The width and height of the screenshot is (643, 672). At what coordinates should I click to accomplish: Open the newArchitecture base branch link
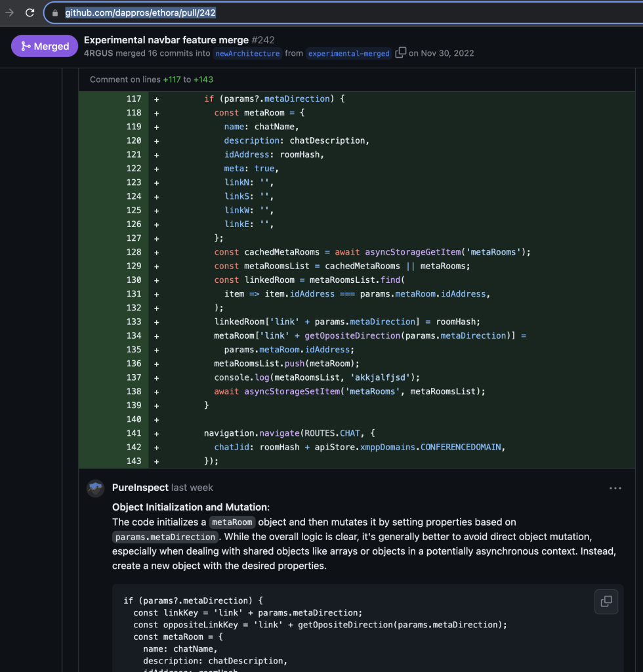coord(247,54)
